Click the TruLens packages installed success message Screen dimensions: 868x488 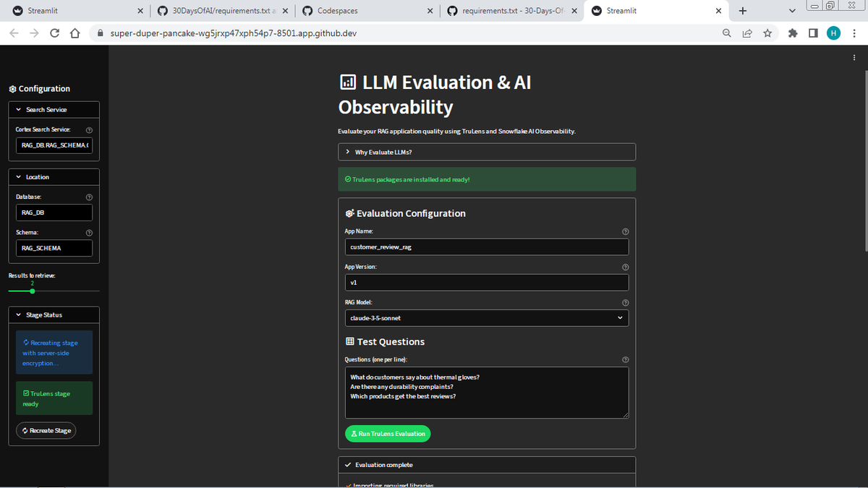pyautogui.click(x=487, y=179)
